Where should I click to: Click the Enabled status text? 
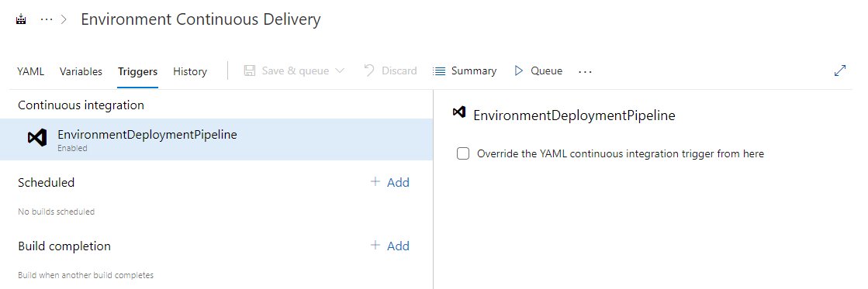point(72,148)
